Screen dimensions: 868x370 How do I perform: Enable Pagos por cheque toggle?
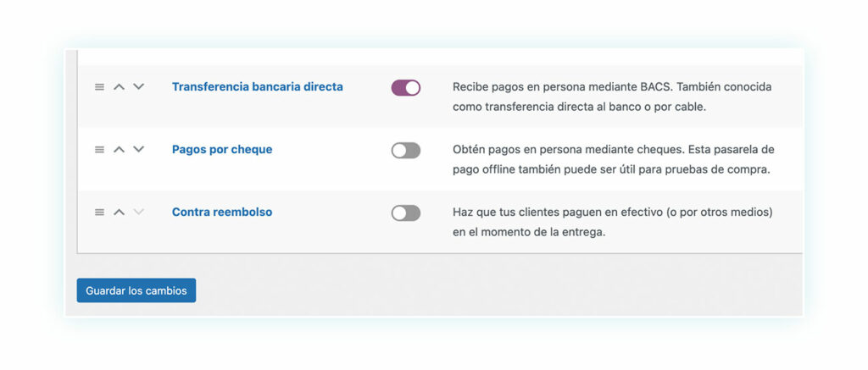point(406,151)
